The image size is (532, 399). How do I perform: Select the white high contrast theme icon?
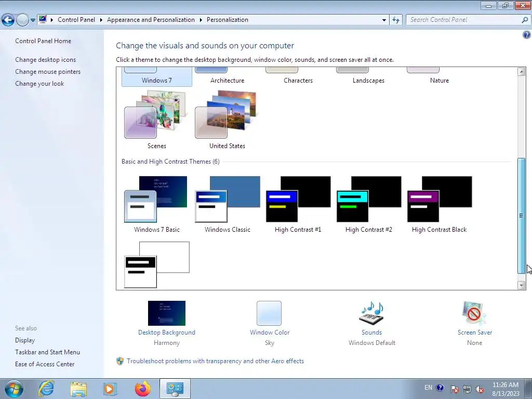157,264
